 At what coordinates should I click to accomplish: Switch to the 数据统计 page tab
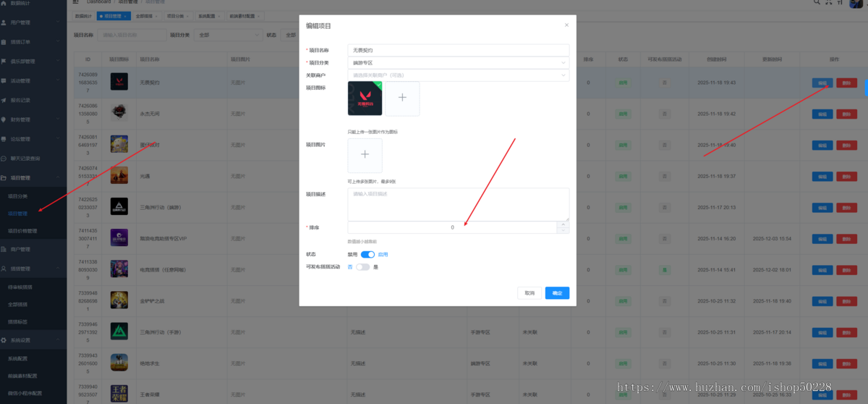pos(84,15)
